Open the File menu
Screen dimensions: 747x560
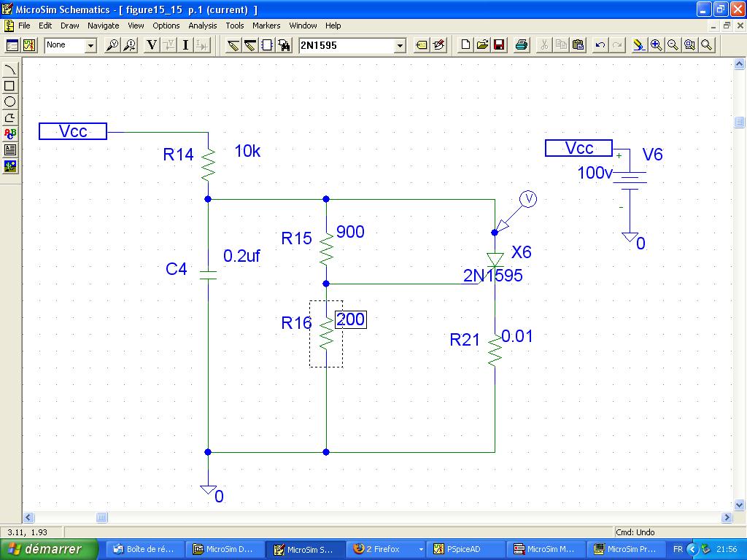24,26
